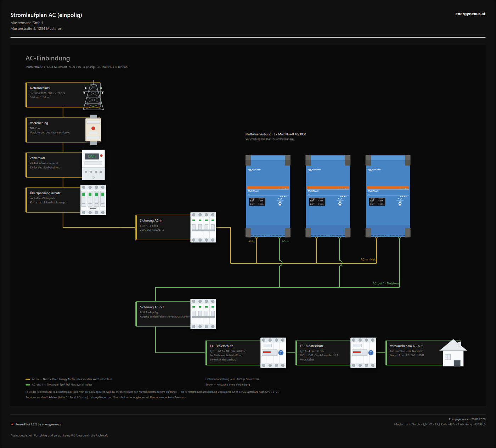
Task: Click the 'Stromlaufplan AC (einpolig)' title
Action: (x=46, y=15)
